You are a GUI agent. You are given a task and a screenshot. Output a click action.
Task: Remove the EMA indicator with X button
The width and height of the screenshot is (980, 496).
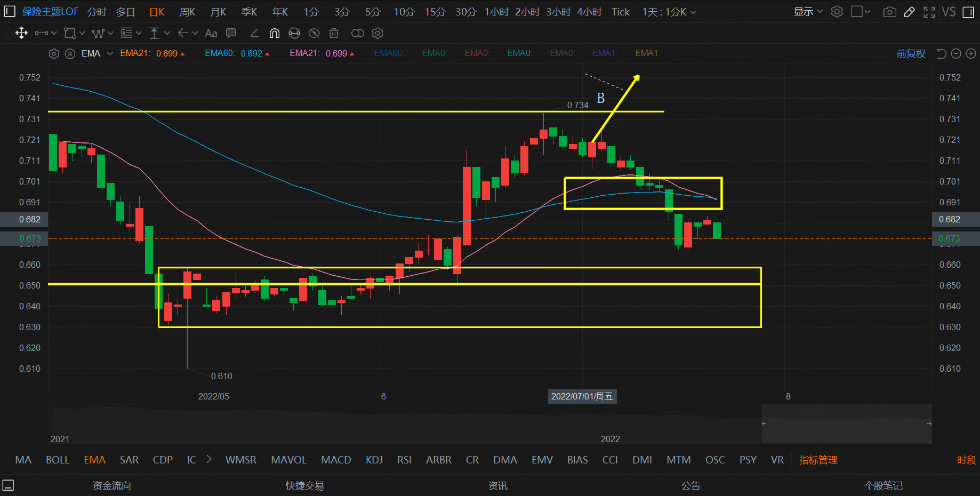point(70,53)
